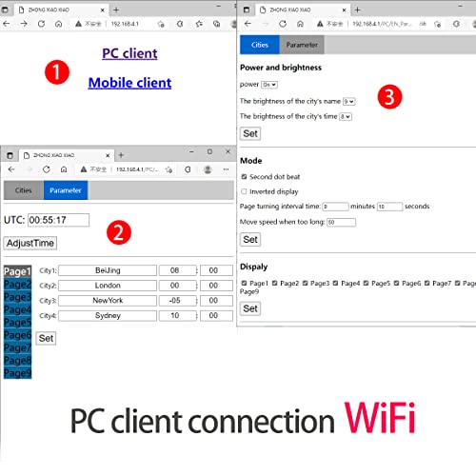Open new tab with plus in middle-left browser

pos(121,155)
